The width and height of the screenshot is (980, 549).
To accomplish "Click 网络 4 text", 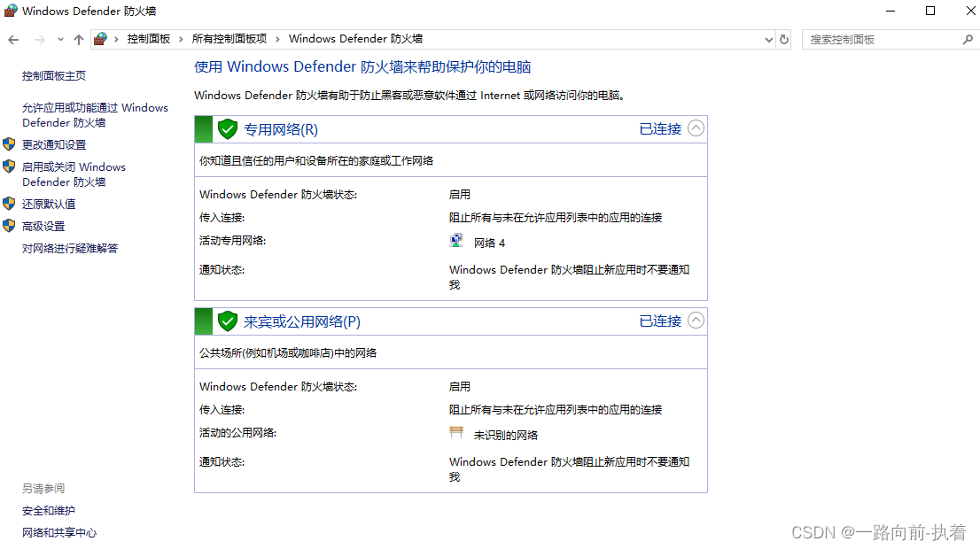I will point(489,243).
